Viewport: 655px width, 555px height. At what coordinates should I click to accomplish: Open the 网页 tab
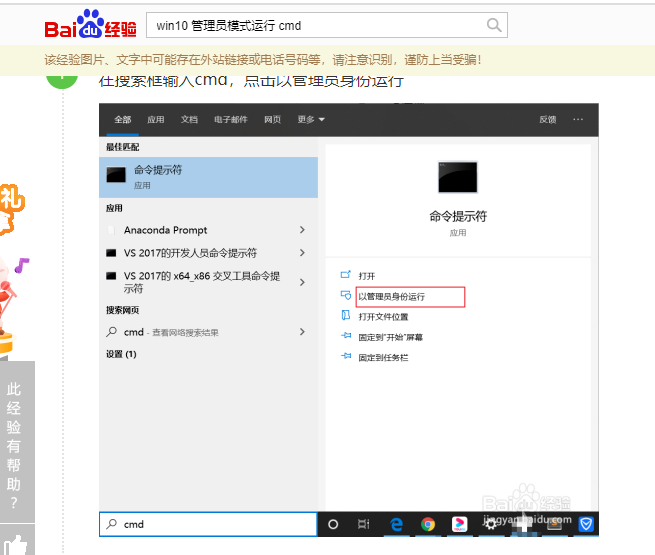tap(272, 120)
